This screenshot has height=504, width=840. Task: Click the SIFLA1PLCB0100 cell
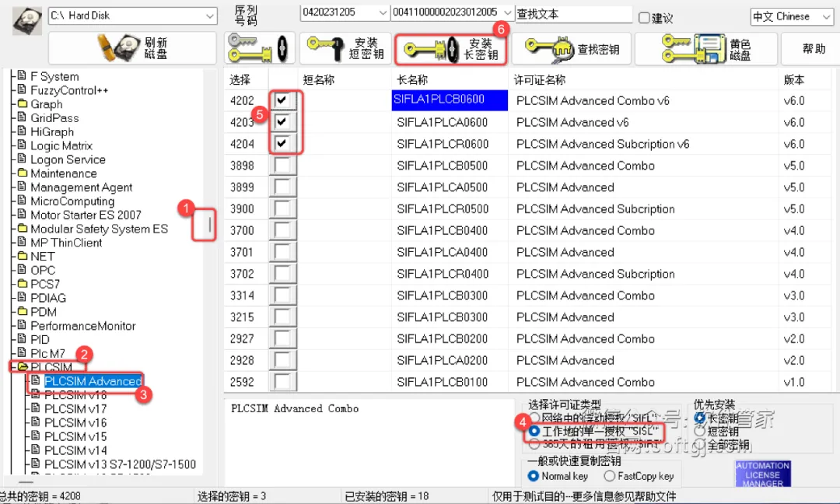(x=442, y=382)
